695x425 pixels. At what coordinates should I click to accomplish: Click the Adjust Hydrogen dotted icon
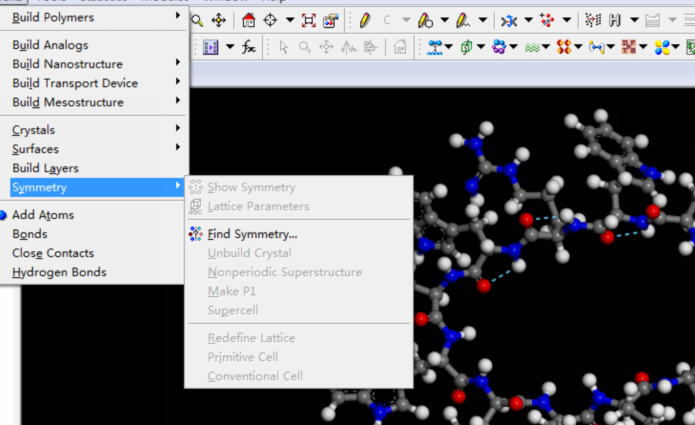point(593,20)
